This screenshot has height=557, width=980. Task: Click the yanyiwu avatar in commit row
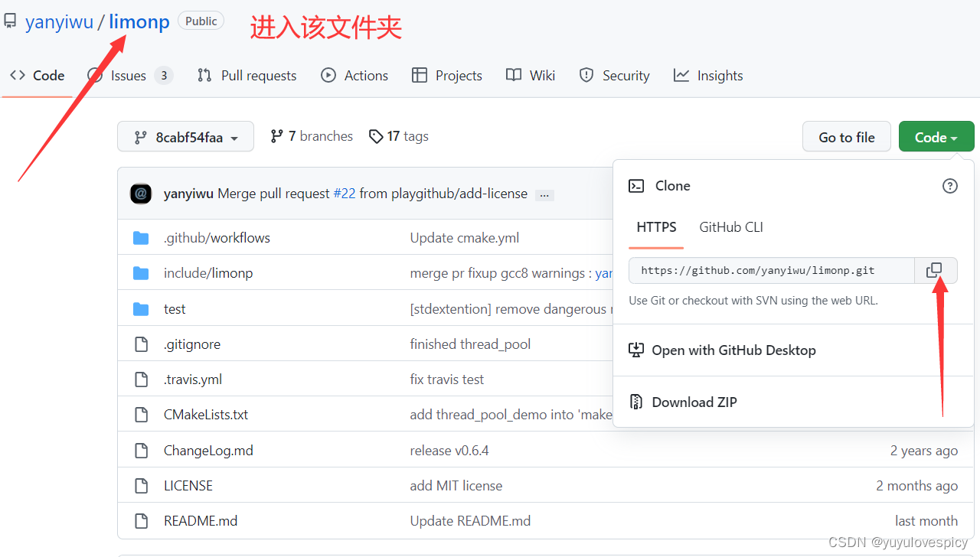click(x=141, y=194)
